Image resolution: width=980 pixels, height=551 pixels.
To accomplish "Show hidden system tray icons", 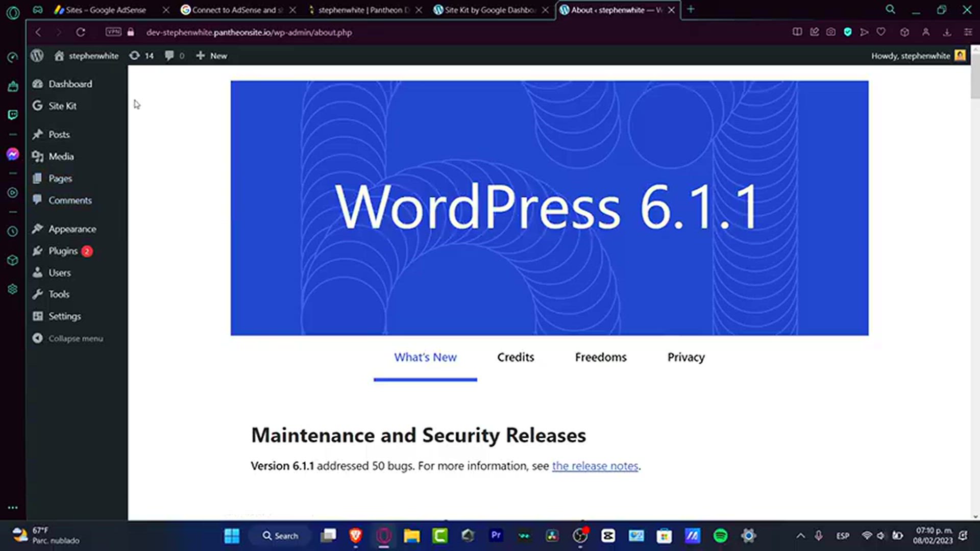I will click(x=800, y=536).
